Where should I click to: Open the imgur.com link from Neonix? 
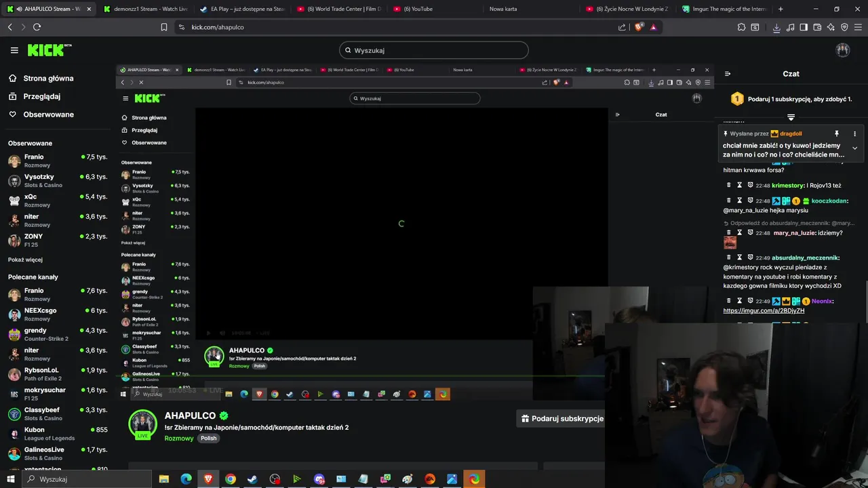click(764, 310)
